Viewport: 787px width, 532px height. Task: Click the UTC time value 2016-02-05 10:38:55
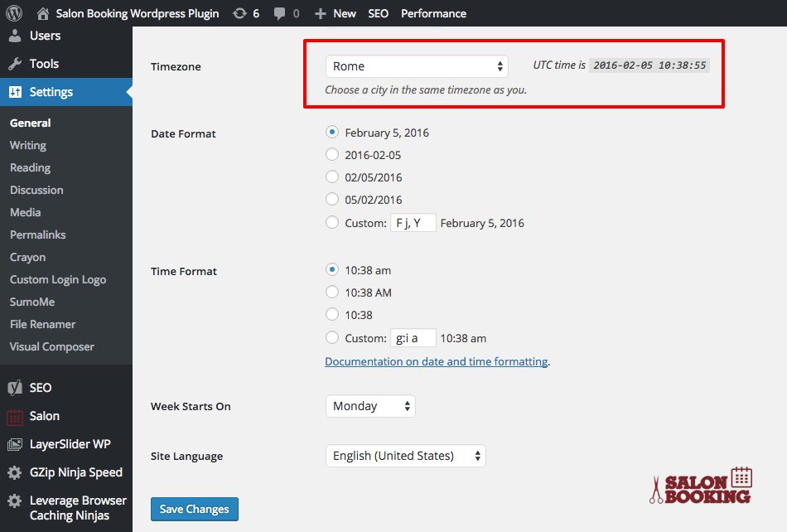(x=649, y=65)
